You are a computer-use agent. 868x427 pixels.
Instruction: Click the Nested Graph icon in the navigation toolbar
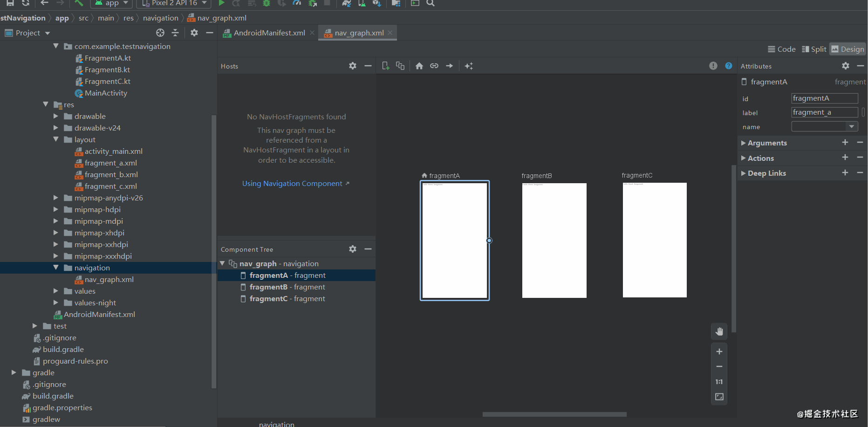[x=400, y=66]
